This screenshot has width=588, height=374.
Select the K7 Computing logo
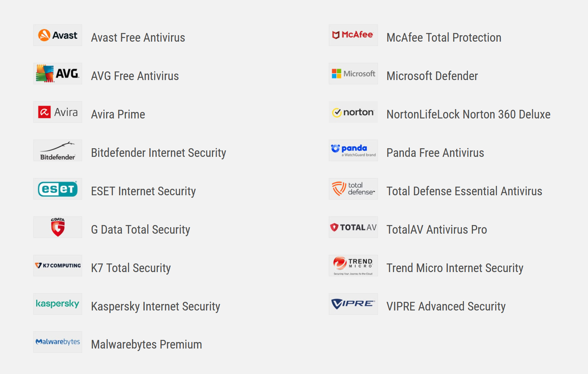click(58, 266)
